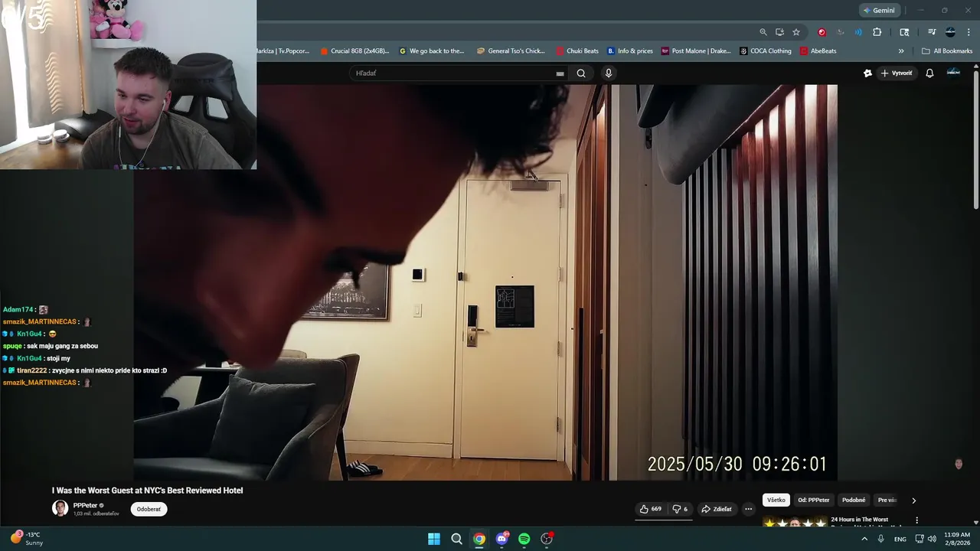The width and height of the screenshot is (980, 551).
Task: Open the All Bookmarks folder
Action: [947, 51]
